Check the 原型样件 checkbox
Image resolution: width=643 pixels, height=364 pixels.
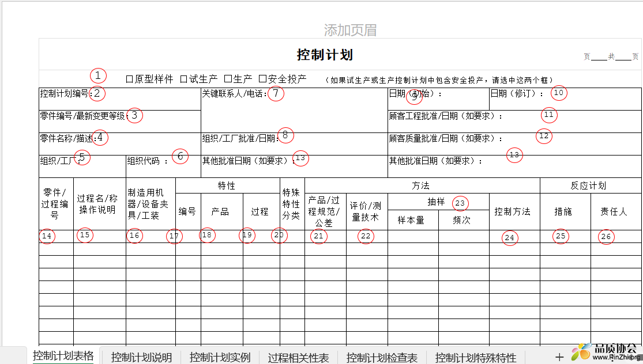coord(130,79)
